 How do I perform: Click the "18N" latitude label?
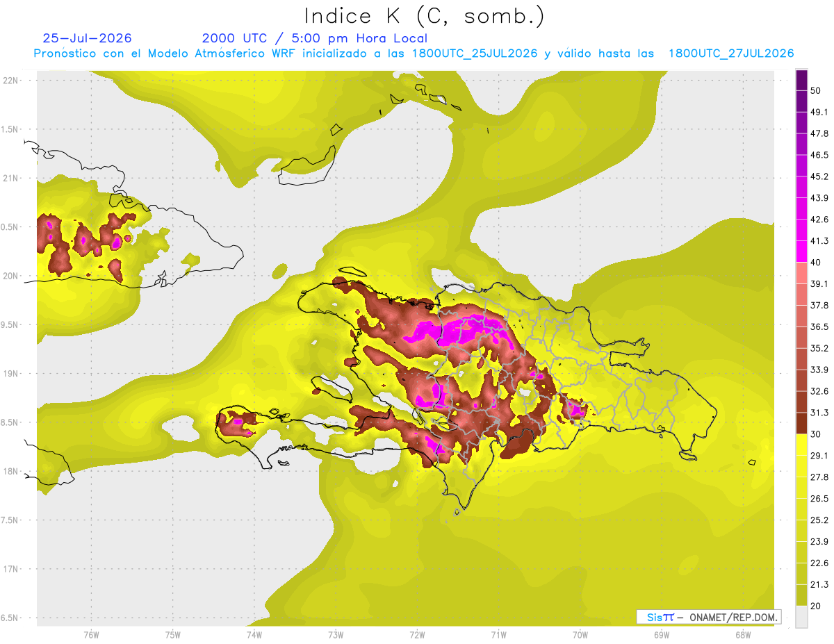pos(11,472)
